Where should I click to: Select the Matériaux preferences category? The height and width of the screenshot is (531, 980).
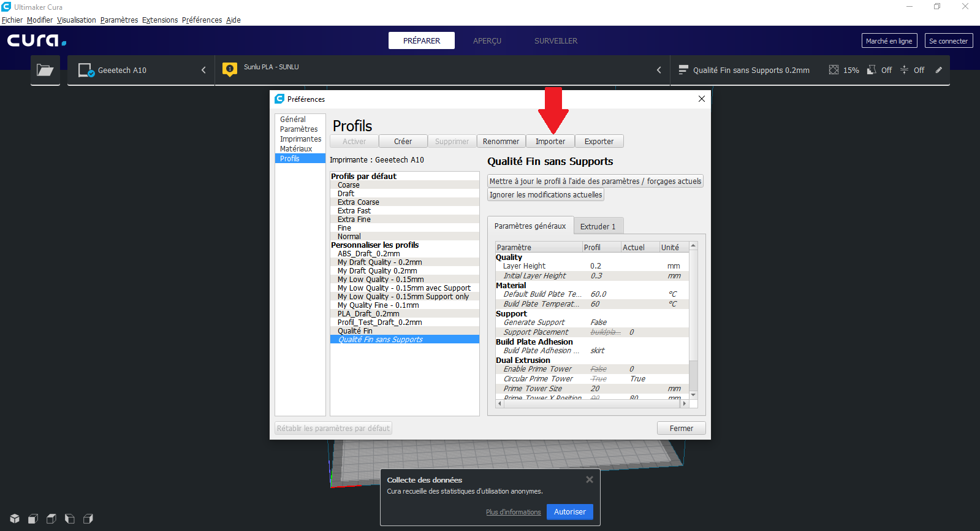tap(296, 148)
